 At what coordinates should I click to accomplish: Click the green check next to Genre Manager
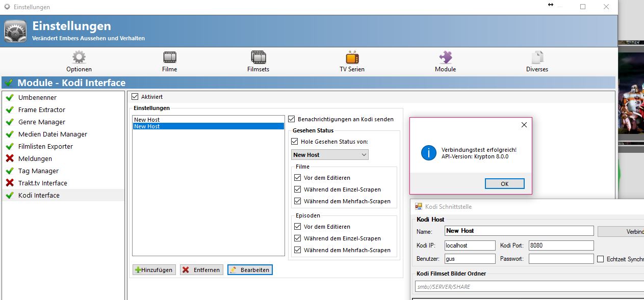tap(10, 122)
